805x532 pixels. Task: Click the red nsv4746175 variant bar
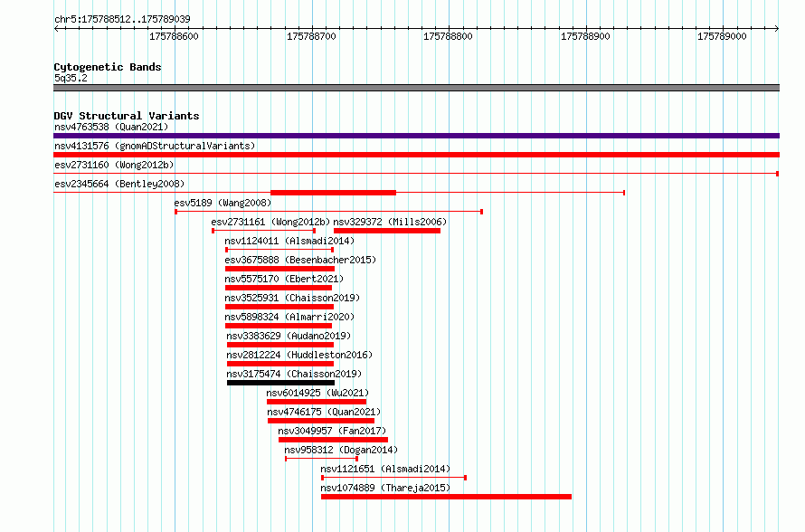pos(321,421)
